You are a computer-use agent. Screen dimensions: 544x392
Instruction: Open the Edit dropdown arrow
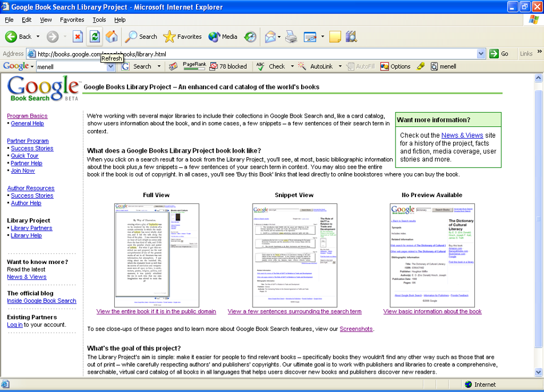pyautogui.click(x=323, y=37)
